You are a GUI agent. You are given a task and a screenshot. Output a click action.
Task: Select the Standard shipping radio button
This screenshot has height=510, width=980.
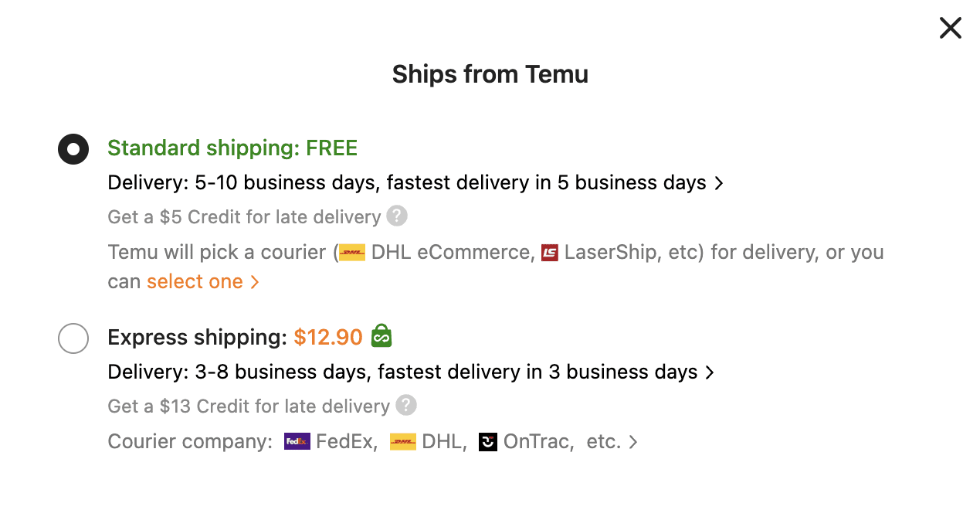73,149
